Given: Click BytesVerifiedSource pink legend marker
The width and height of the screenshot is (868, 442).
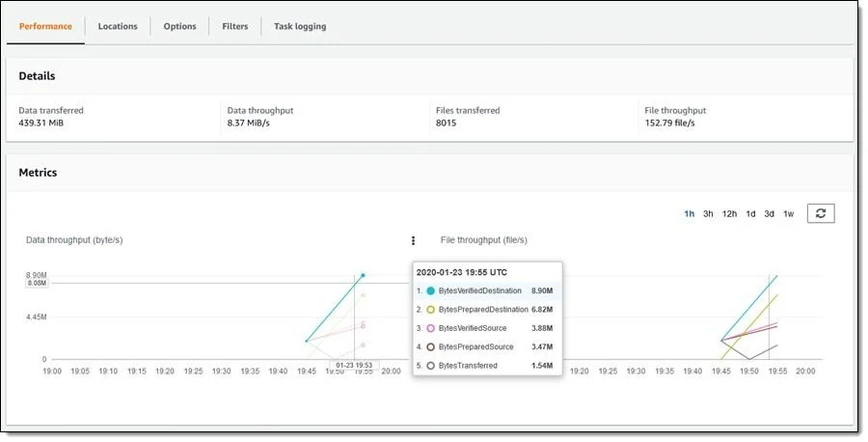Looking at the screenshot, I should tap(431, 328).
